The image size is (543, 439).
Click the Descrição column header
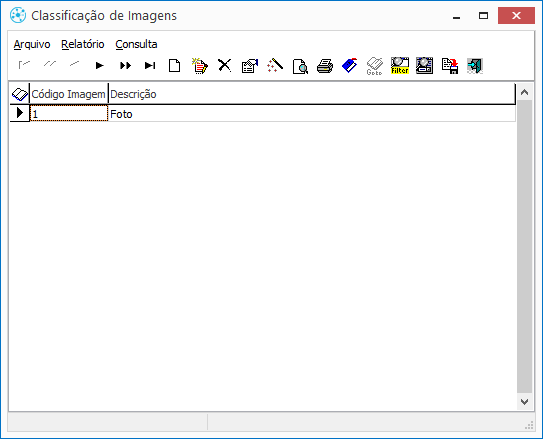click(x=312, y=94)
